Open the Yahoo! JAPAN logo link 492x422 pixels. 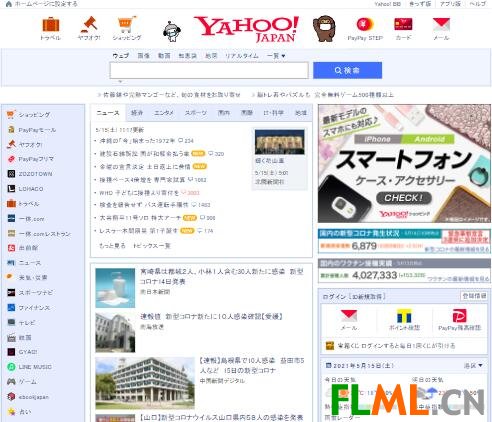click(x=246, y=29)
